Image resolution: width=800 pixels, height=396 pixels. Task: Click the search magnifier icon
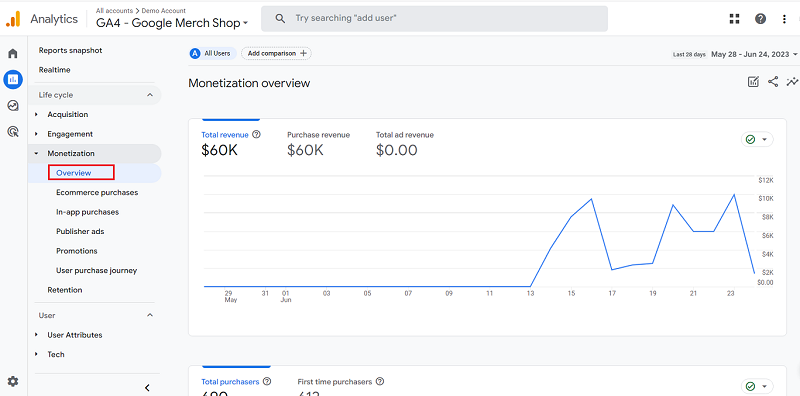(280, 18)
